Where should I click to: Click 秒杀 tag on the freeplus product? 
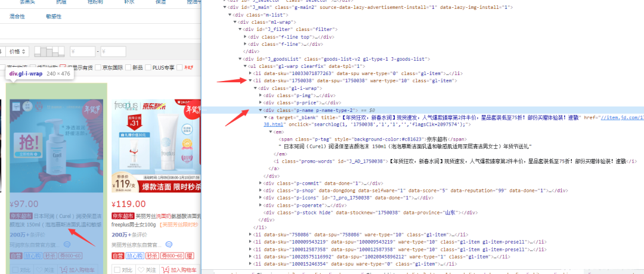tap(153, 256)
